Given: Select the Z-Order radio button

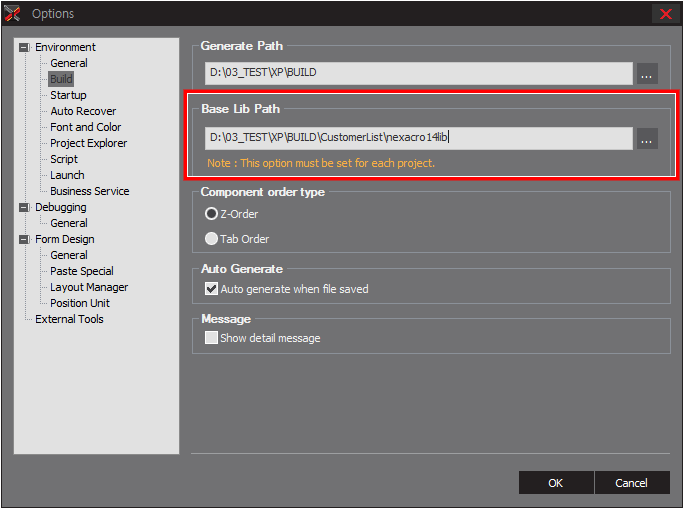Looking at the screenshot, I should (211, 213).
